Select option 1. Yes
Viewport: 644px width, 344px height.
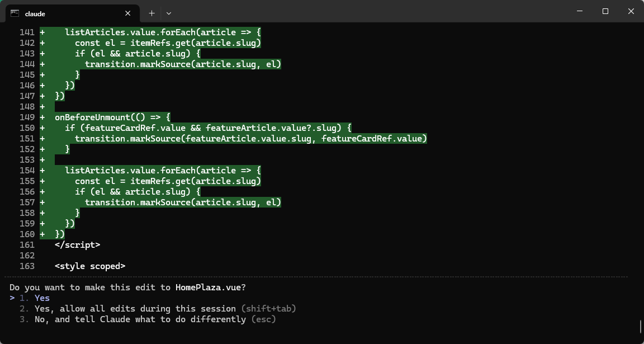pyautogui.click(x=42, y=298)
